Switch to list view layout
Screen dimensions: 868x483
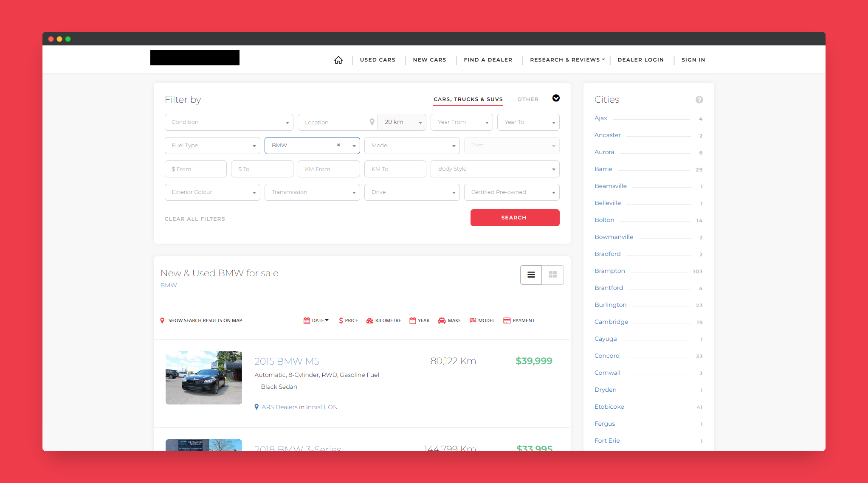point(531,275)
